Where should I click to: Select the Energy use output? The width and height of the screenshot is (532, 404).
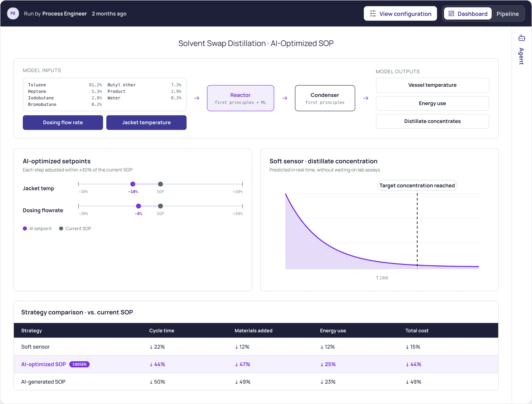tap(432, 103)
